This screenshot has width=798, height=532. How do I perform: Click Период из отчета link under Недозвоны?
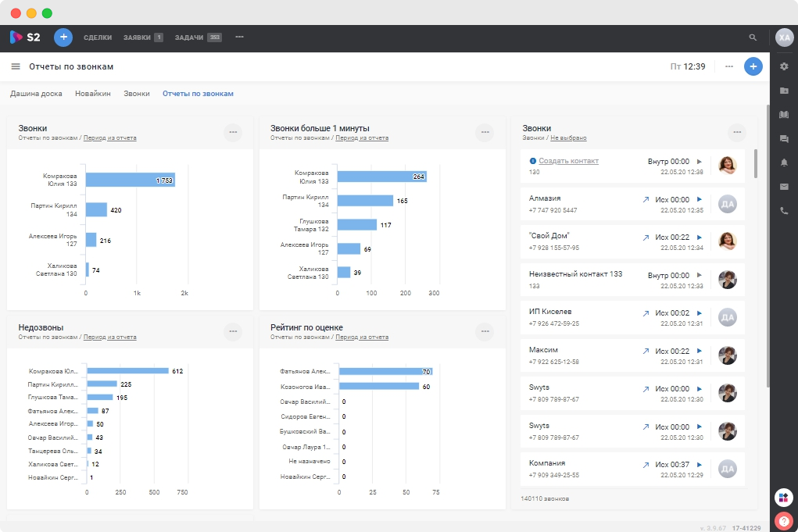[110, 337]
